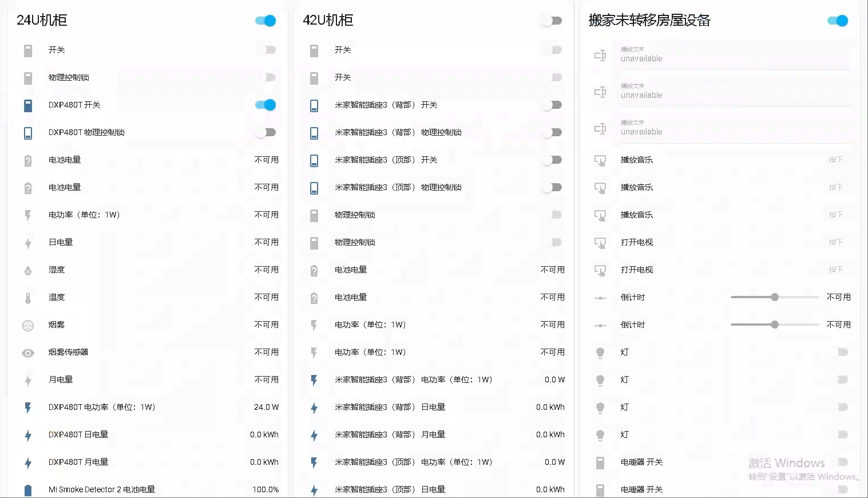Viewport: 868px width, 498px height.
Task: Click the blue plug icon for DXP480T 开关
Action: [x=28, y=105]
